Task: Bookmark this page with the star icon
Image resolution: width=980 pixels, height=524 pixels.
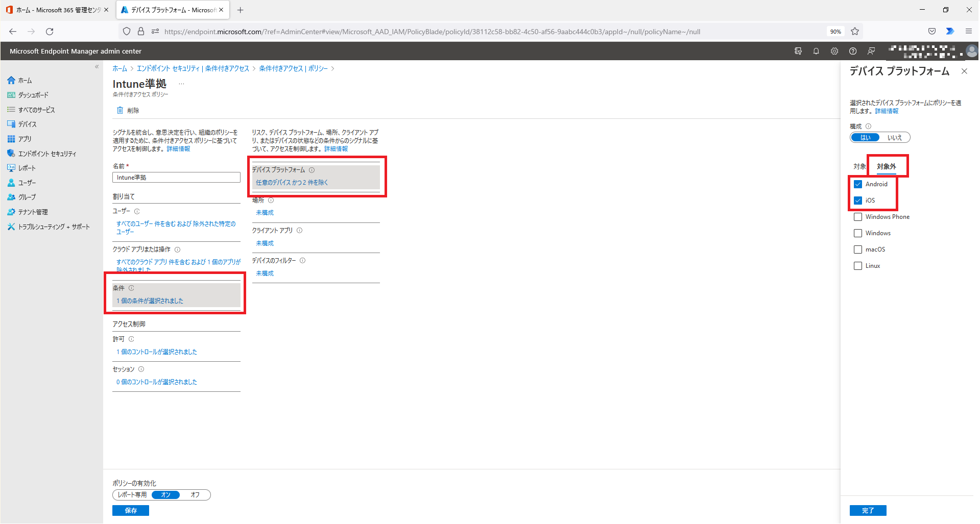Action: click(855, 32)
